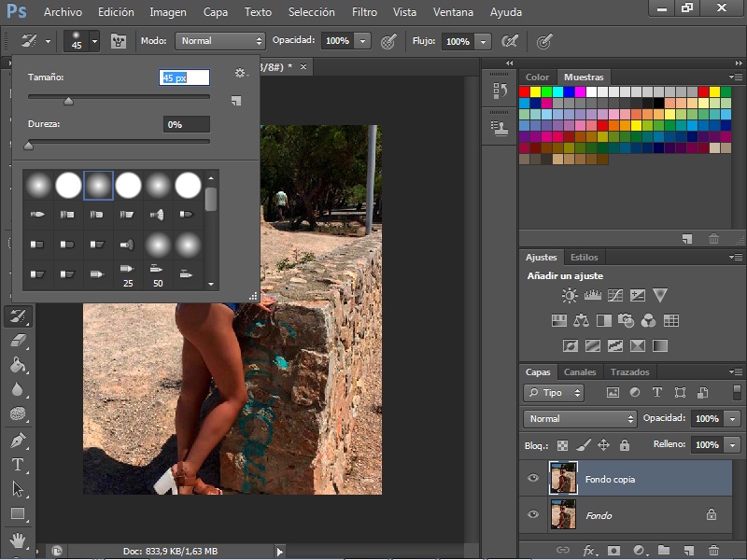Viewport: 747px width, 560px height.
Task: Open brush preset picker arrow
Action: [94, 41]
